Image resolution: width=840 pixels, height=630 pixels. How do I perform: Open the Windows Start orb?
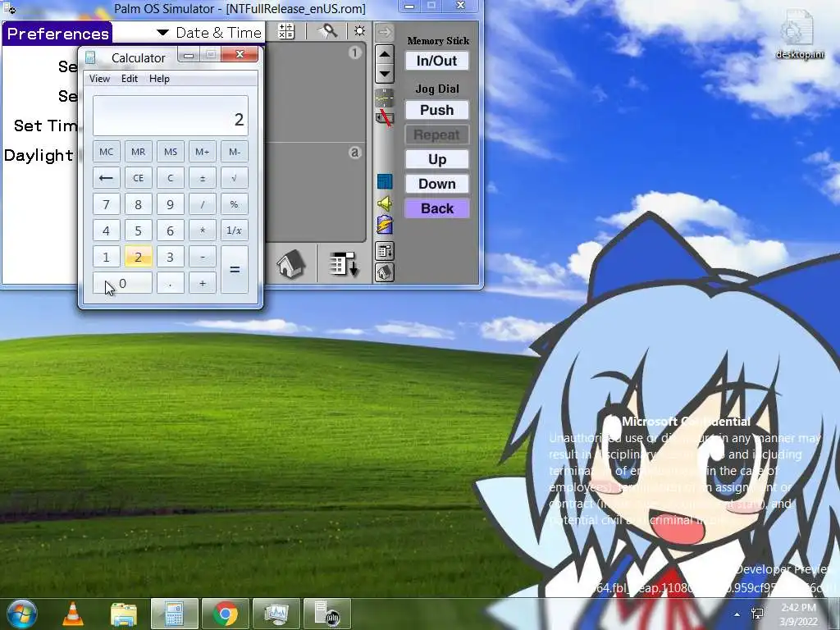(x=21, y=614)
